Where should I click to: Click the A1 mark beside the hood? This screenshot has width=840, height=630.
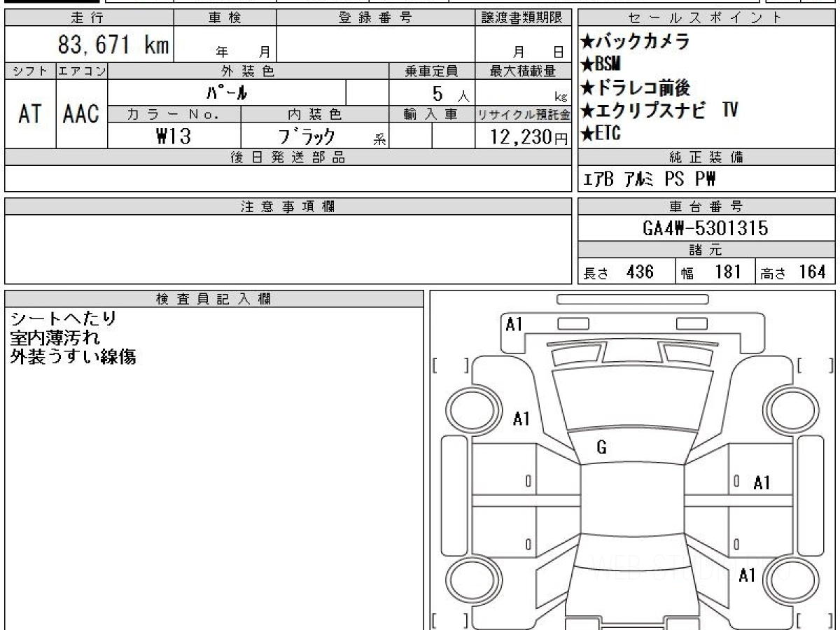521,419
